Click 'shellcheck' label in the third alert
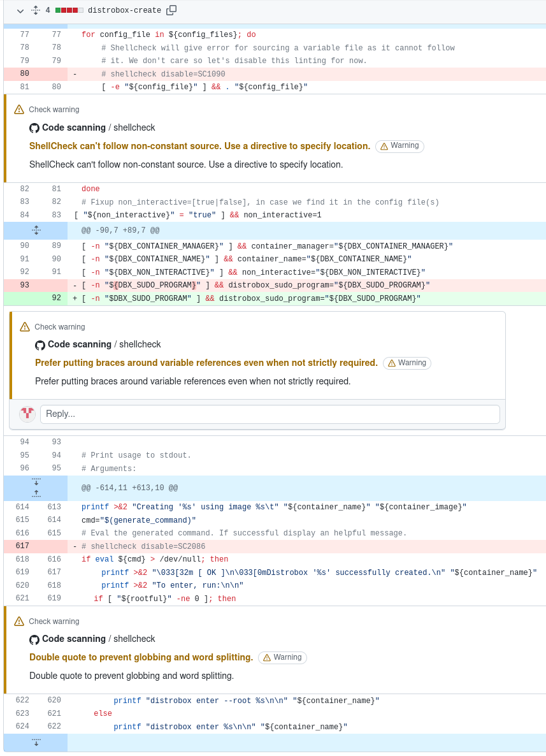The width and height of the screenshot is (546, 756). tap(134, 639)
